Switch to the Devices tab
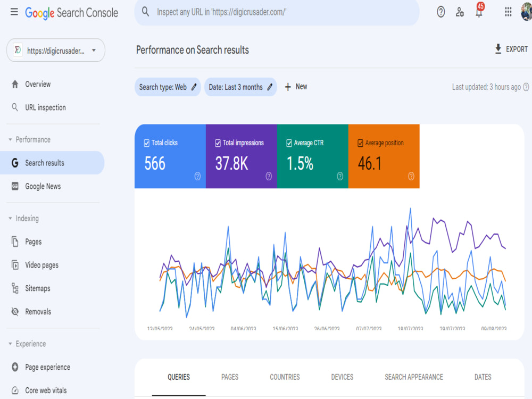 click(x=342, y=377)
